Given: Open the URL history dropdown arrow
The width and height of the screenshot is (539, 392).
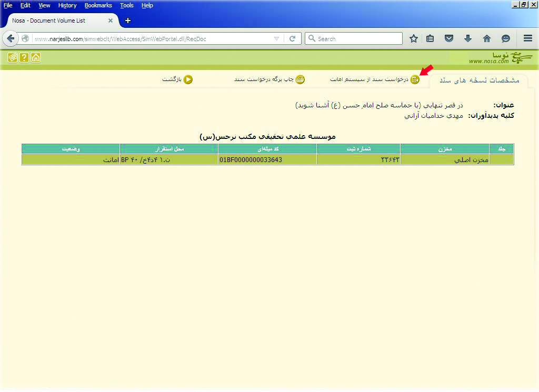Looking at the screenshot, I should click(276, 39).
